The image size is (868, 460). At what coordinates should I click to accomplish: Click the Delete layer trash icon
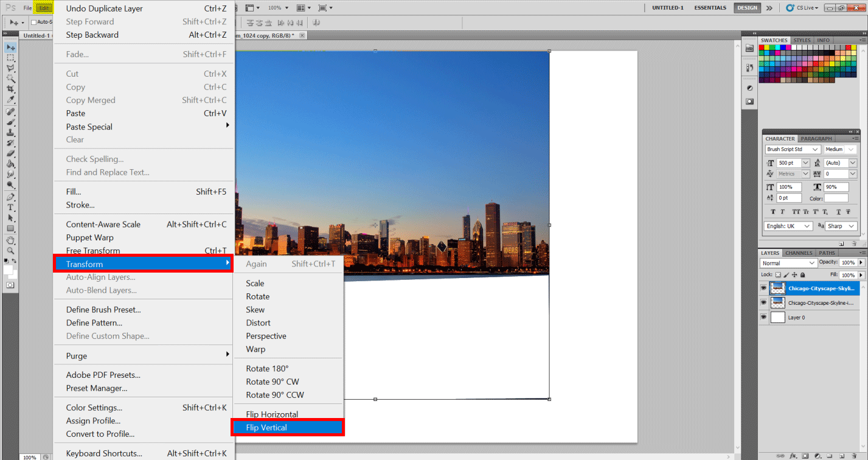[x=853, y=455]
